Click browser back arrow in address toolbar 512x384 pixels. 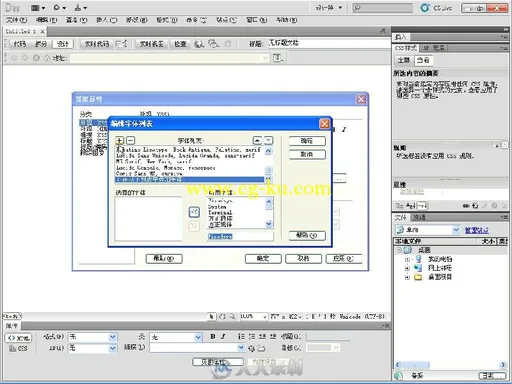(14, 58)
